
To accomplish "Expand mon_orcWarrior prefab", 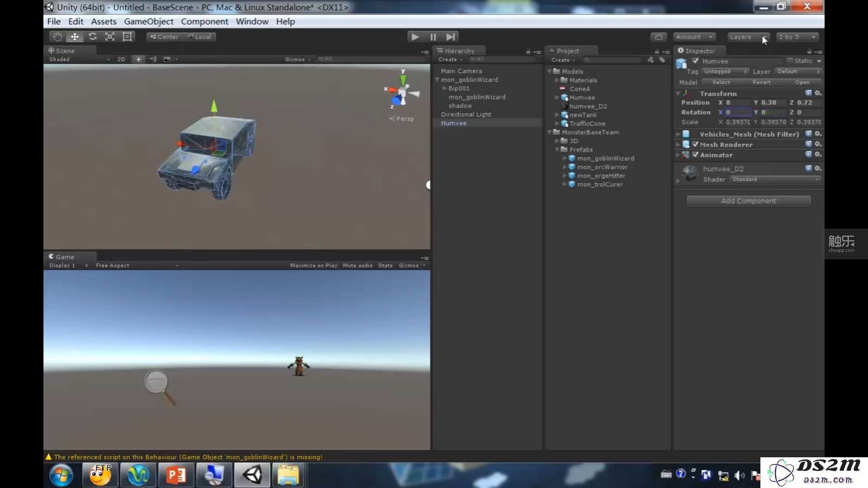I will (x=565, y=167).
